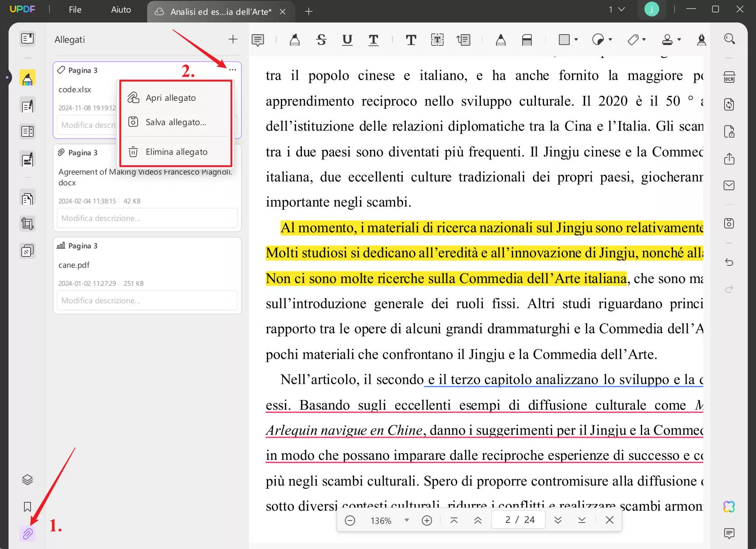756x549 pixels.
Task: Select the highlight marker tool
Action: pyautogui.click(x=295, y=40)
